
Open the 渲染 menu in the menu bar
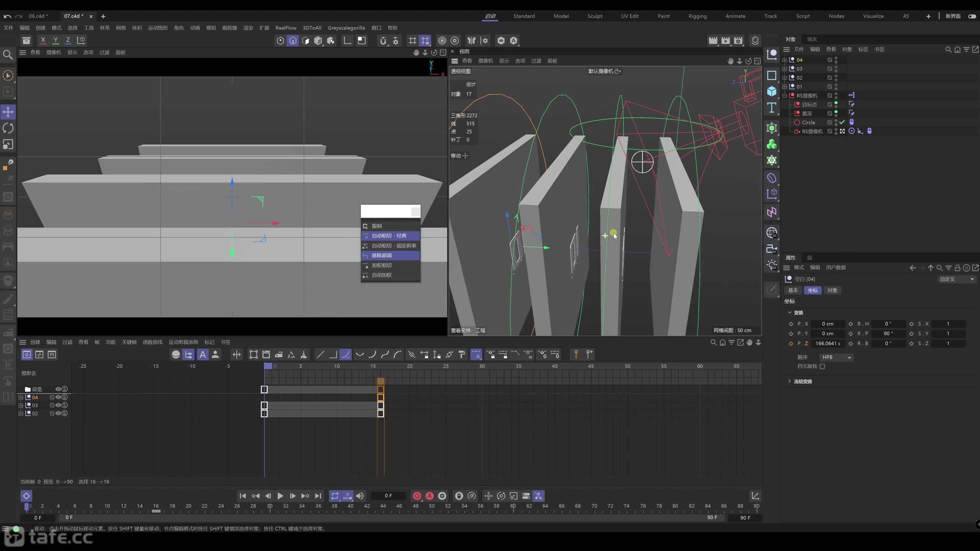click(x=248, y=28)
